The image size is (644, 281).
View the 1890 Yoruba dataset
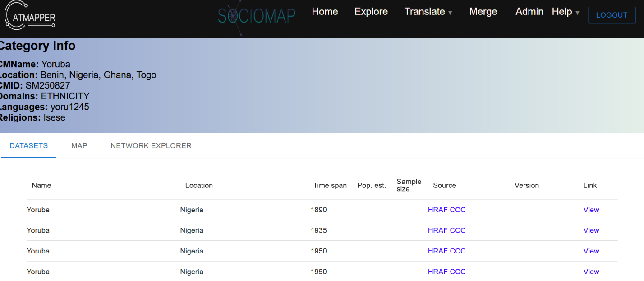591,210
